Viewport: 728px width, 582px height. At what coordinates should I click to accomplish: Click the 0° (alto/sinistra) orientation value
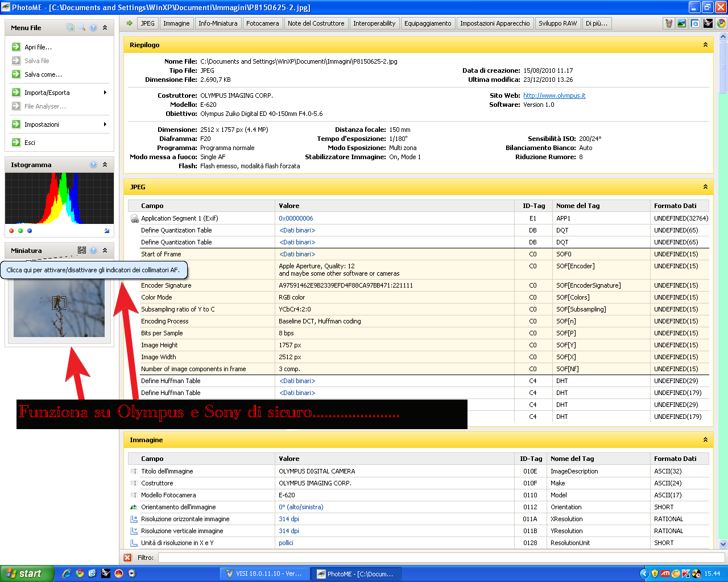(301, 507)
